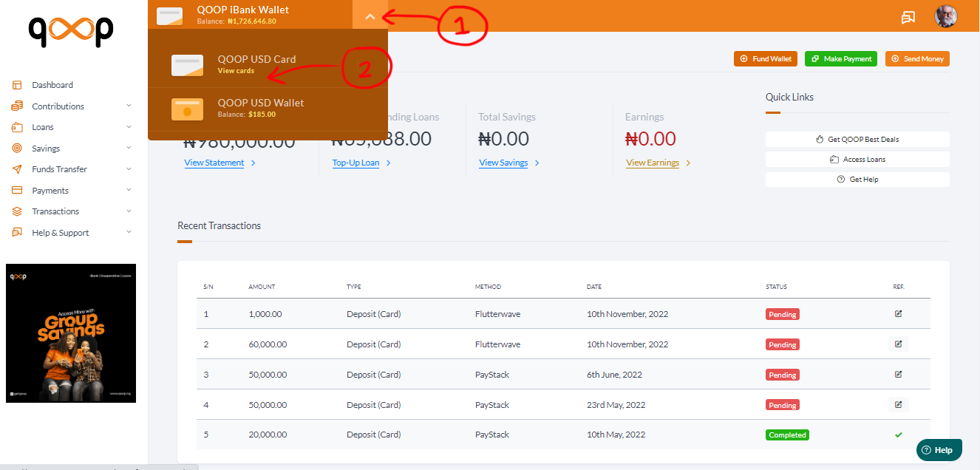The height and width of the screenshot is (470, 980).
Task: Click the Payments card icon
Action: [17, 191]
